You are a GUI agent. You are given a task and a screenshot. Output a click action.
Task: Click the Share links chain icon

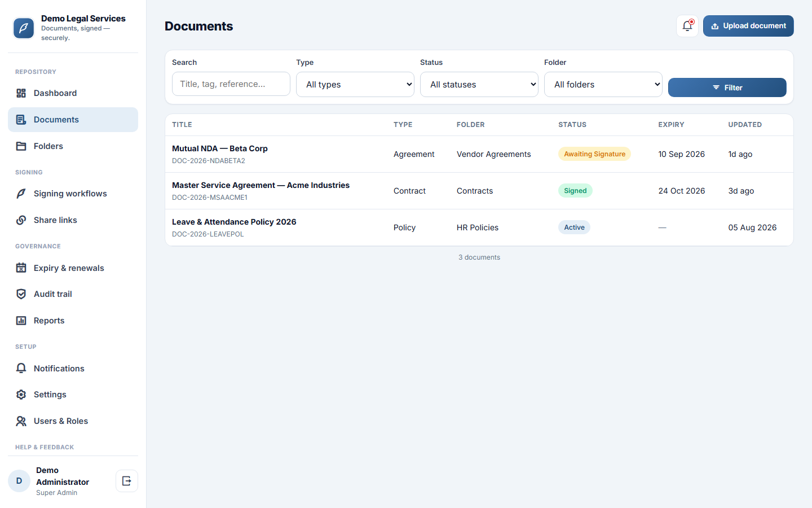click(21, 220)
